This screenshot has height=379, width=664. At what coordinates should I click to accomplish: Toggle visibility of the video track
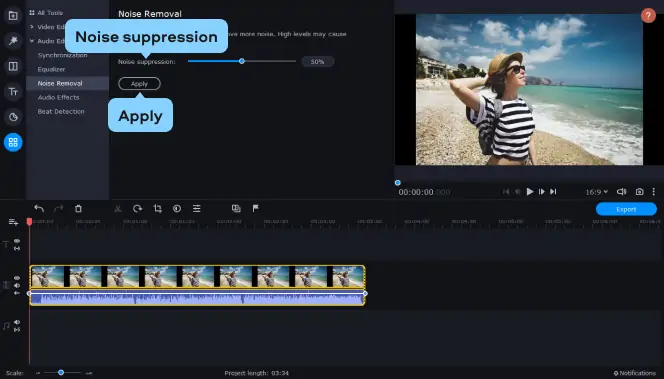coord(17,278)
